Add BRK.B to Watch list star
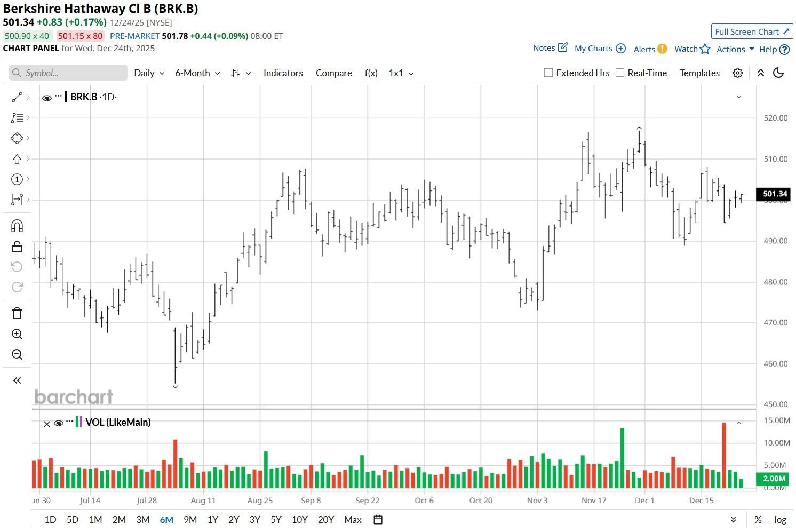Image resolution: width=796 pixels, height=532 pixels. tap(705, 49)
